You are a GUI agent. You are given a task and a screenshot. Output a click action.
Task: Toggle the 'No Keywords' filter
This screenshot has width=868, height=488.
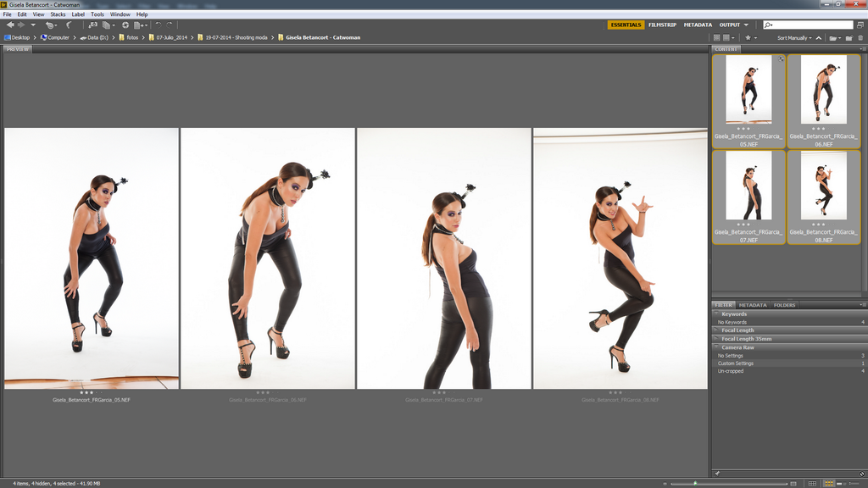coord(732,322)
